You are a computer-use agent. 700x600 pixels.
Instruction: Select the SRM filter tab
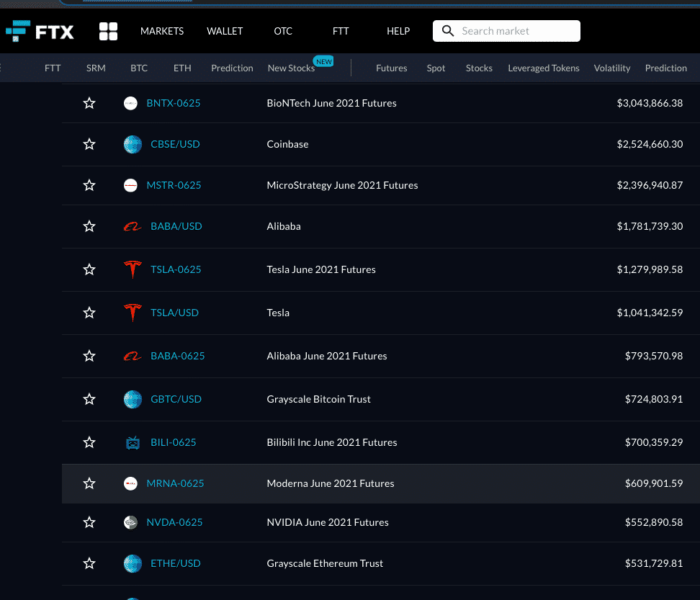point(96,68)
